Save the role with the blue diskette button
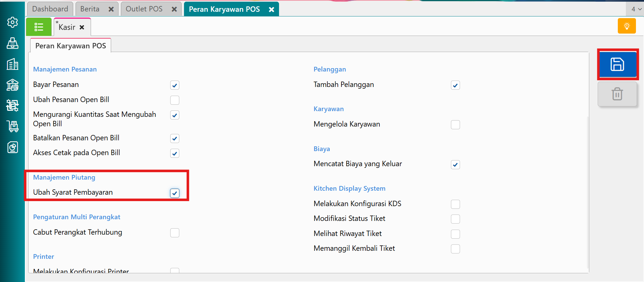The image size is (644, 282). click(x=617, y=64)
